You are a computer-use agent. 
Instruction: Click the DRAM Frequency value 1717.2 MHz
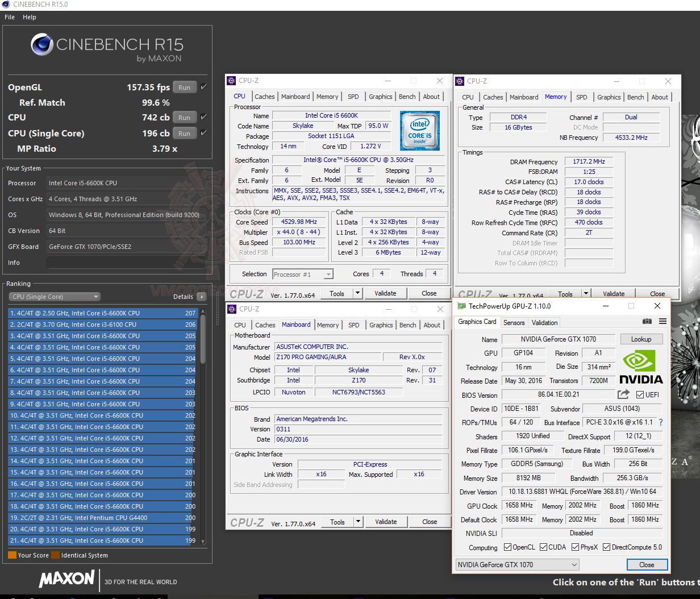pos(589,162)
